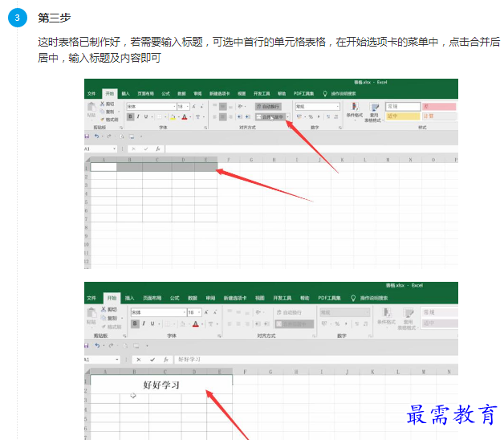Image resolution: width=504 pixels, height=440 pixels.
Task: Toggle Bold in the blank-table Excel screenshot
Action: click(x=130, y=116)
